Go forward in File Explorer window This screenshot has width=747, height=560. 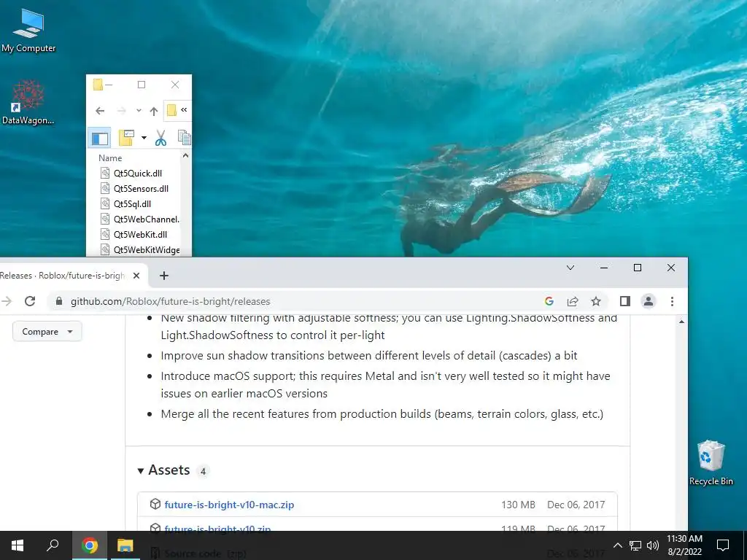click(x=122, y=111)
